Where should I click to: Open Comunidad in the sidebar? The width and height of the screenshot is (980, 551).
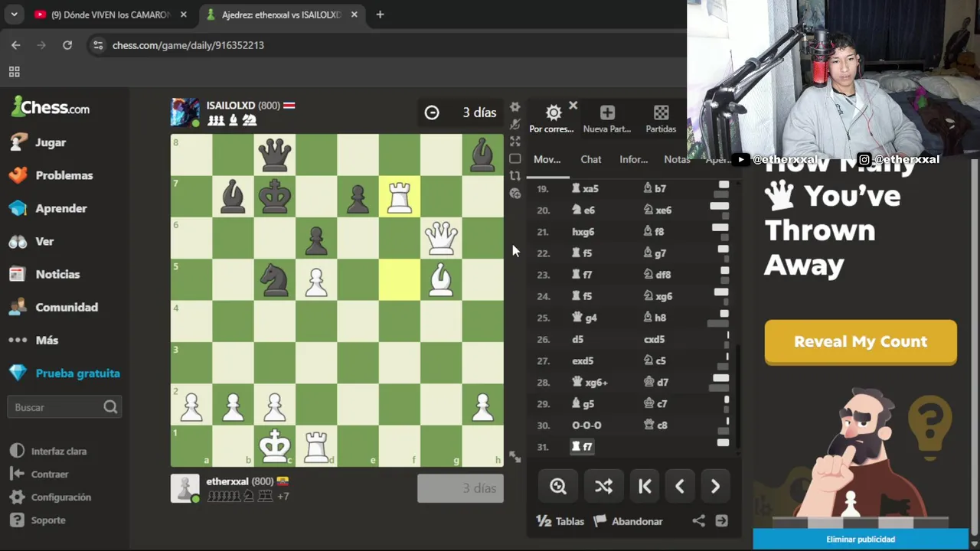64,307
